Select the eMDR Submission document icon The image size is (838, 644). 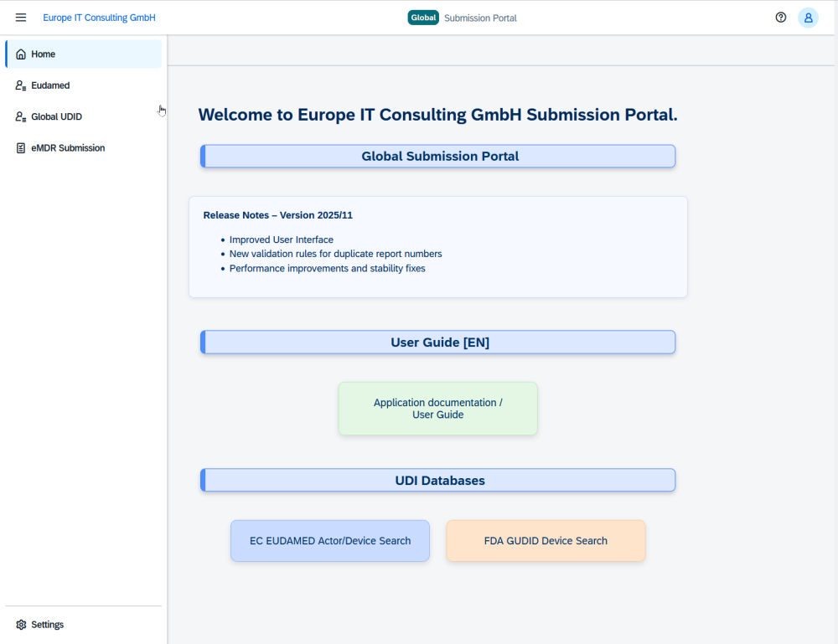click(x=18, y=147)
